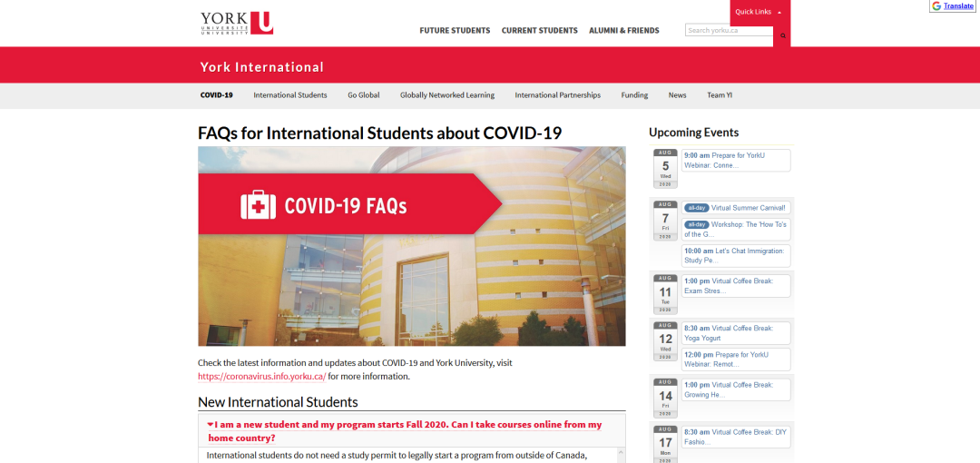Viewport: 980px width, 463px height.
Task: Click the New International Students heading
Action: click(x=279, y=401)
